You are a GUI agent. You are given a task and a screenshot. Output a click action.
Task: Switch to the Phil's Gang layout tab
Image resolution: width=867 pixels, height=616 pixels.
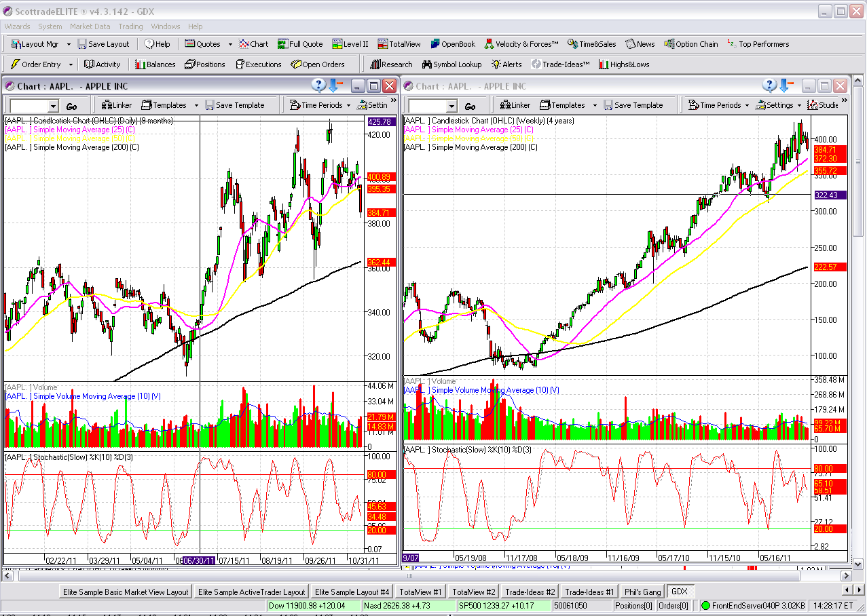642,592
